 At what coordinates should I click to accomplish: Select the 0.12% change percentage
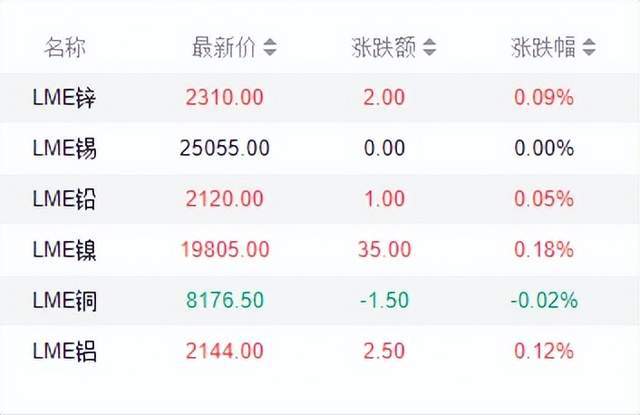pos(545,351)
